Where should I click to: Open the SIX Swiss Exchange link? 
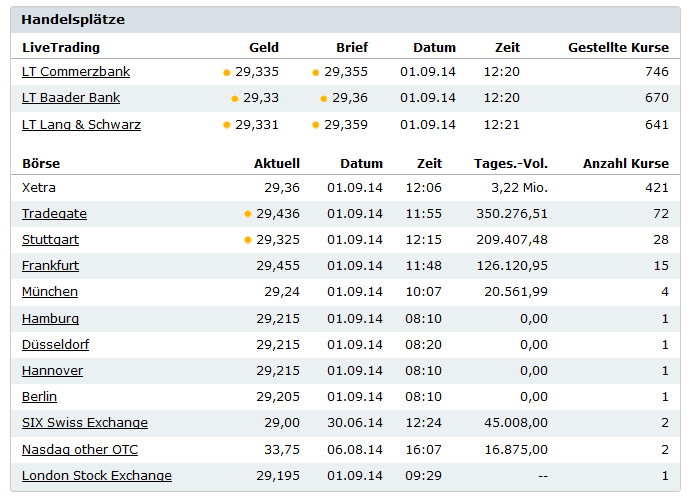[84, 423]
